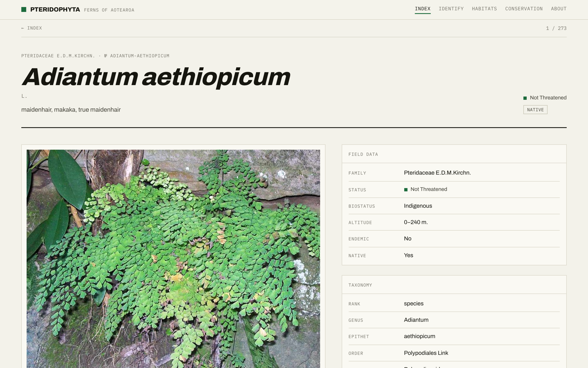This screenshot has width=588, height=368.
Task: Select the Index navigation tab
Action: tap(423, 9)
